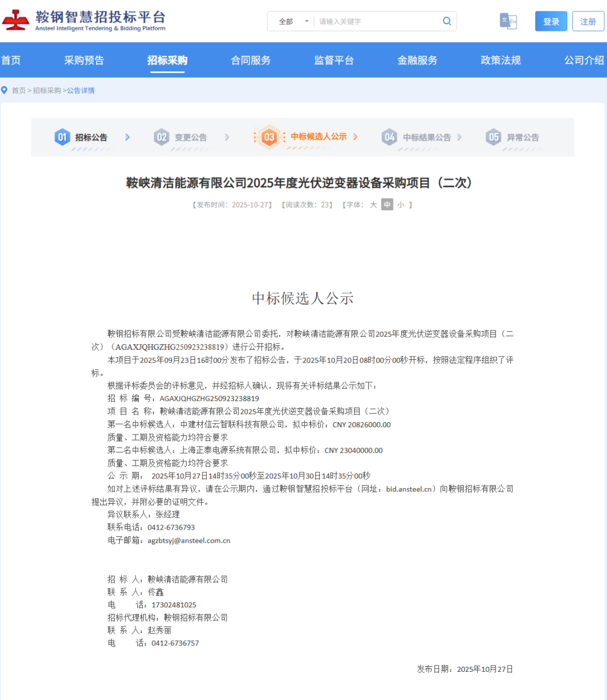Click the arrow after 招标公告 step
Image resolution: width=607 pixels, height=700 pixels.
click(x=128, y=137)
